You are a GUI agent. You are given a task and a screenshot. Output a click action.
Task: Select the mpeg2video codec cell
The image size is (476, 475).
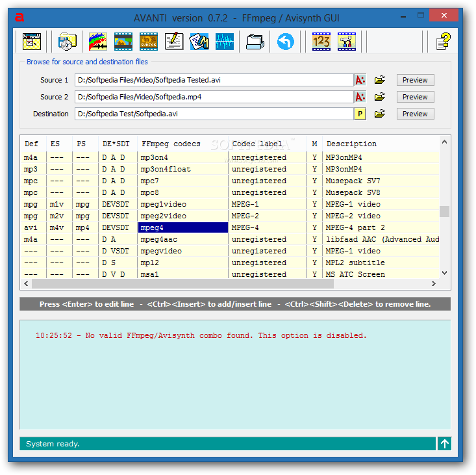(183, 216)
